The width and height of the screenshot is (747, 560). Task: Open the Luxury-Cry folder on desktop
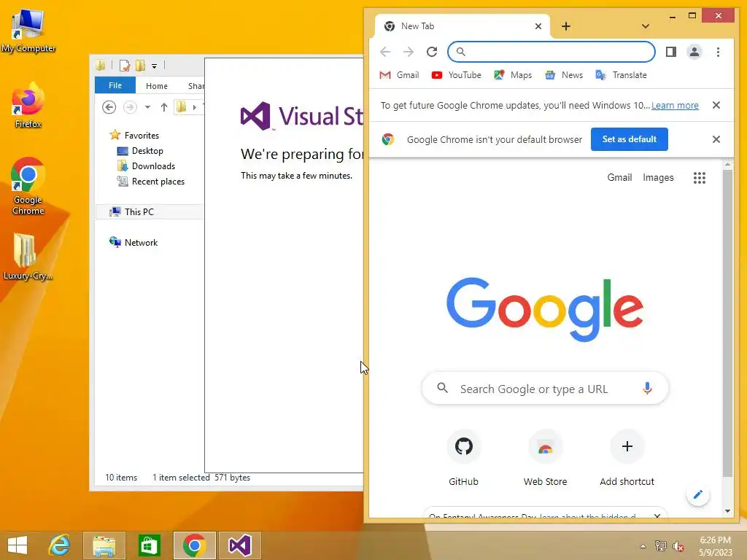click(28, 257)
